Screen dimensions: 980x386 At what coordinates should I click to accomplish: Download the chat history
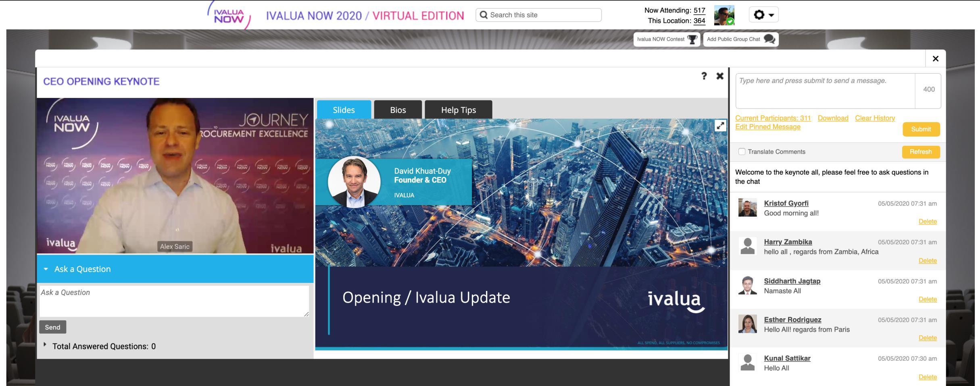pos(833,118)
